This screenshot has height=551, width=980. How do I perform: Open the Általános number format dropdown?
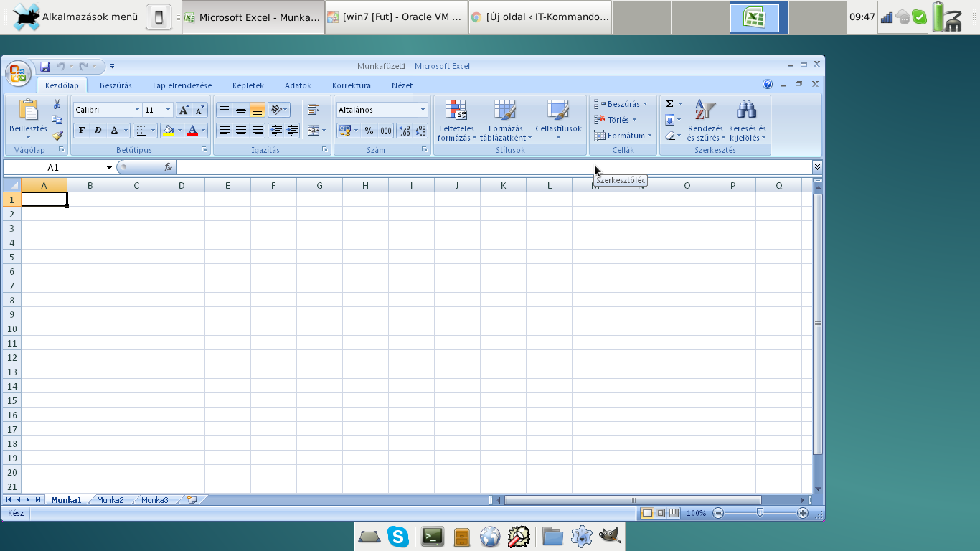tap(423, 110)
